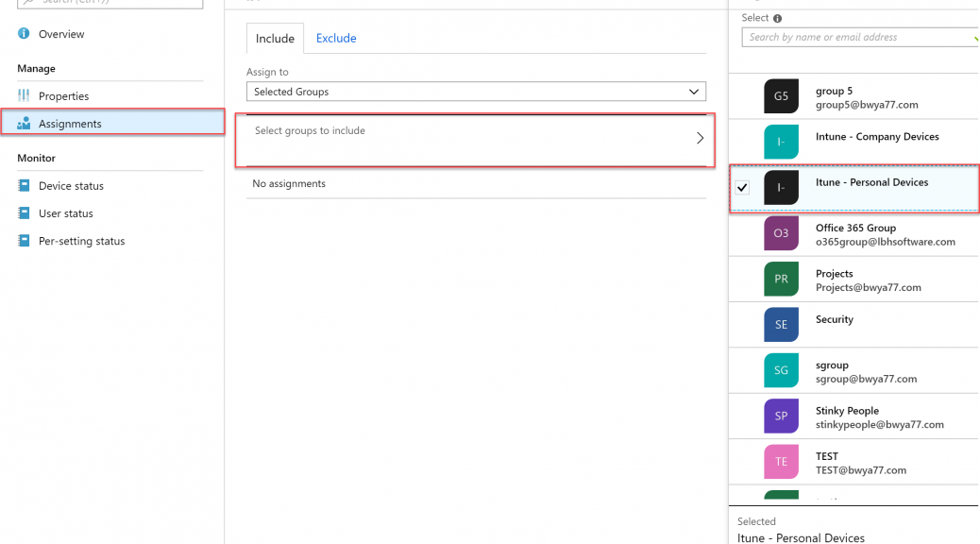The height and width of the screenshot is (544, 980).
Task: Select the sgroup name
Action: click(x=832, y=365)
